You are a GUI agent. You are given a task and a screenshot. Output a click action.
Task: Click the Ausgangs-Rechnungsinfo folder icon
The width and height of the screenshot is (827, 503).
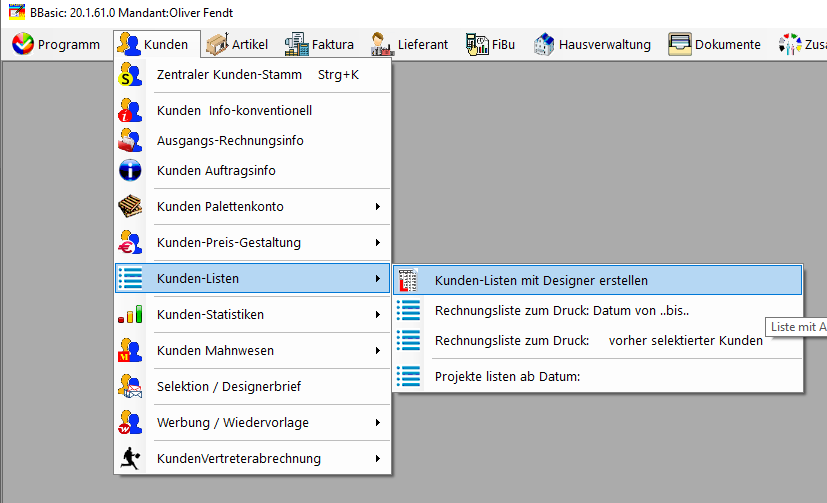130,140
